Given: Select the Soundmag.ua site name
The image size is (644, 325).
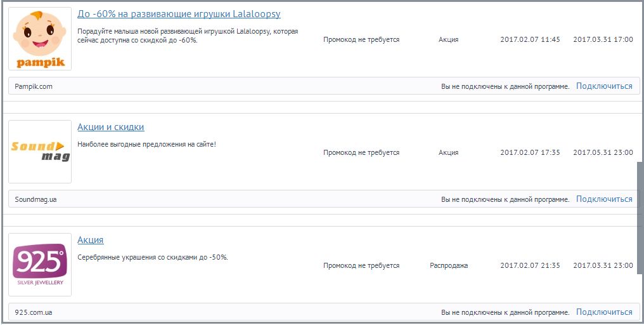Looking at the screenshot, I should click(36, 199).
